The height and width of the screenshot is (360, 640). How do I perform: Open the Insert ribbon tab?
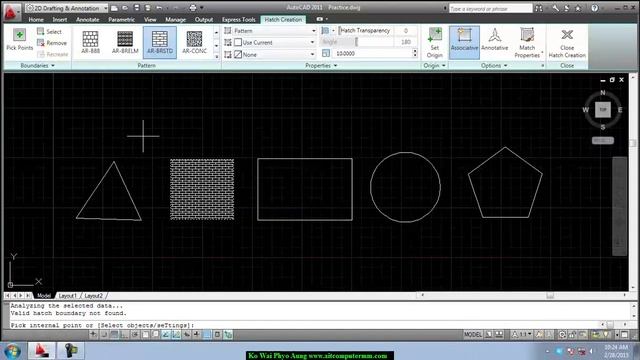click(60, 20)
